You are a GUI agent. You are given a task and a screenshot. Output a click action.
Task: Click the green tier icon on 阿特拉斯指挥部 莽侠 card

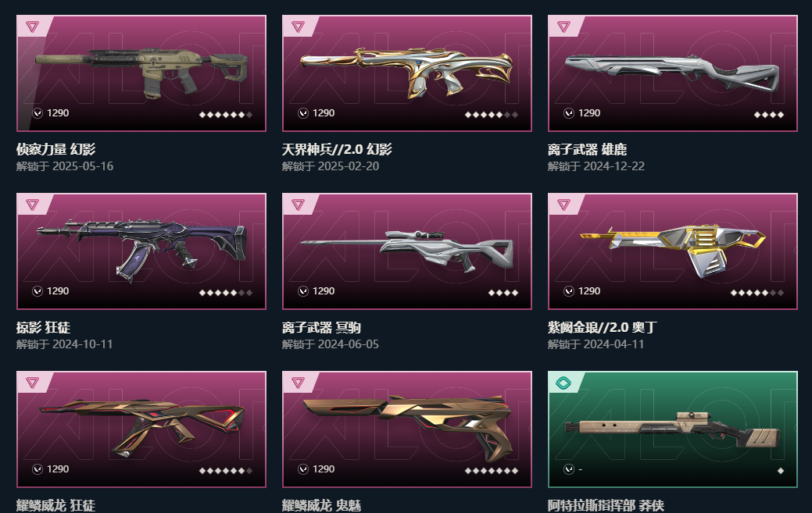(563, 383)
